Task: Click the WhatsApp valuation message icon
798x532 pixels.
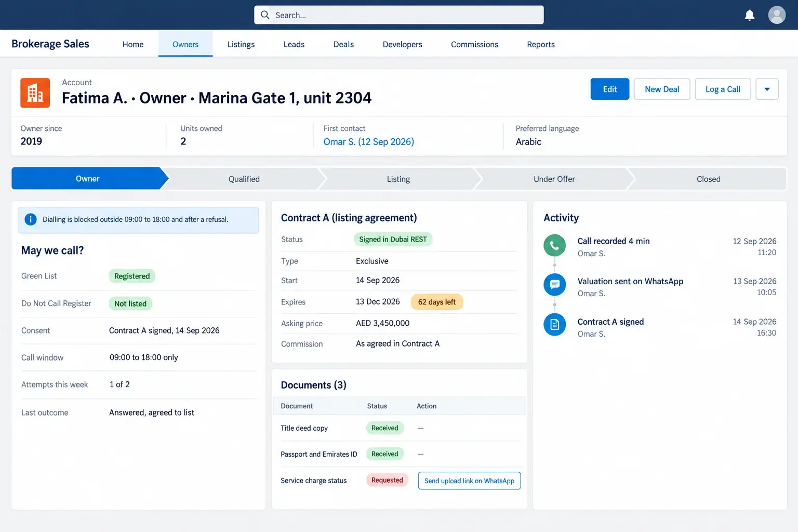Action: tap(554, 285)
